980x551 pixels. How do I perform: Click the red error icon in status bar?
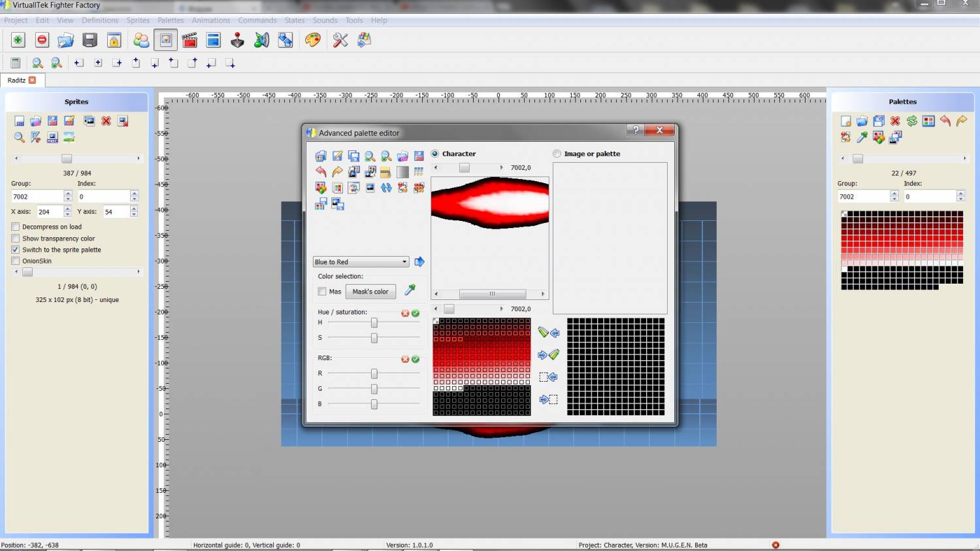[776, 545]
